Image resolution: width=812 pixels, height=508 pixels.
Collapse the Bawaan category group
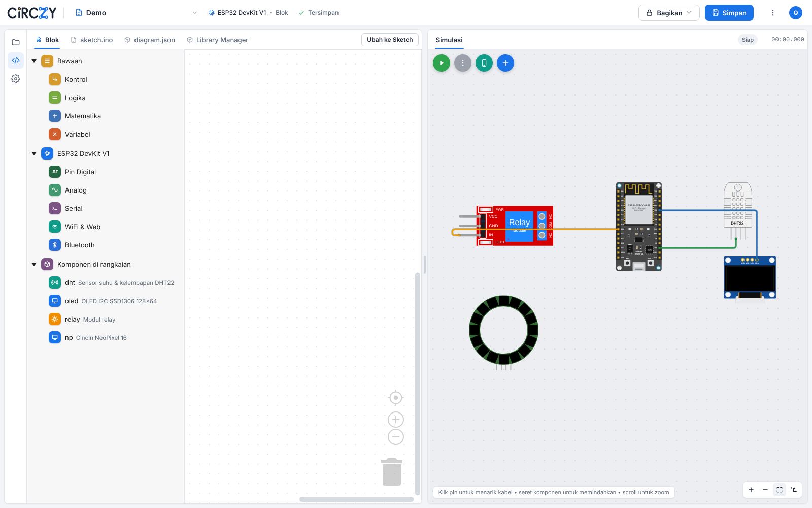34,61
